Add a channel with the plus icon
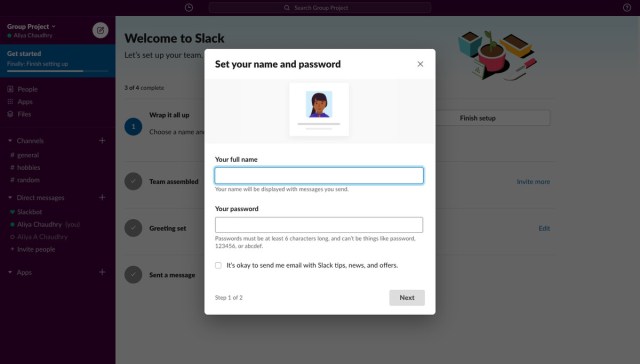This screenshot has width=640, height=364. (x=102, y=140)
